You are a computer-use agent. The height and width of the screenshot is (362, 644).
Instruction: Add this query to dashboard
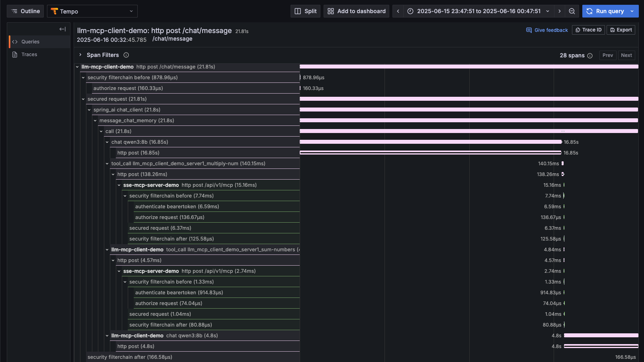pyautogui.click(x=357, y=11)
